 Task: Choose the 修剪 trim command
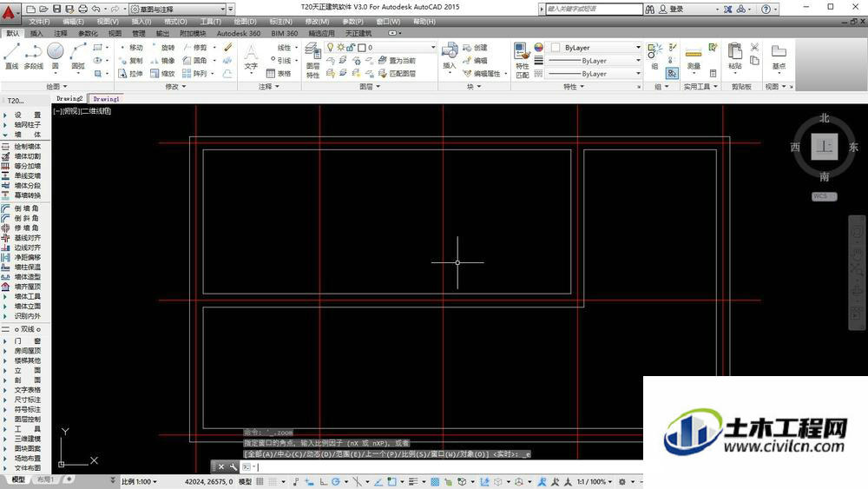point(194,48)
